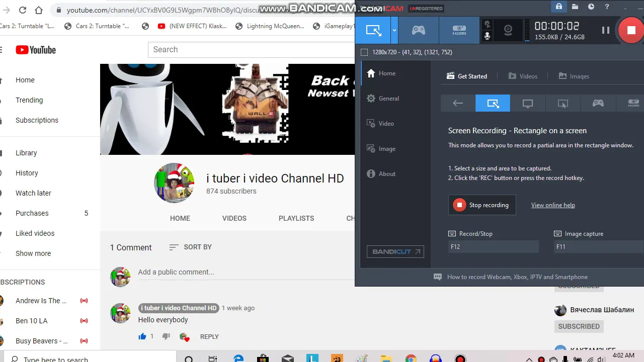Switch Bandicam to HDMI device recording mode
644x362 pixels.
459,30
